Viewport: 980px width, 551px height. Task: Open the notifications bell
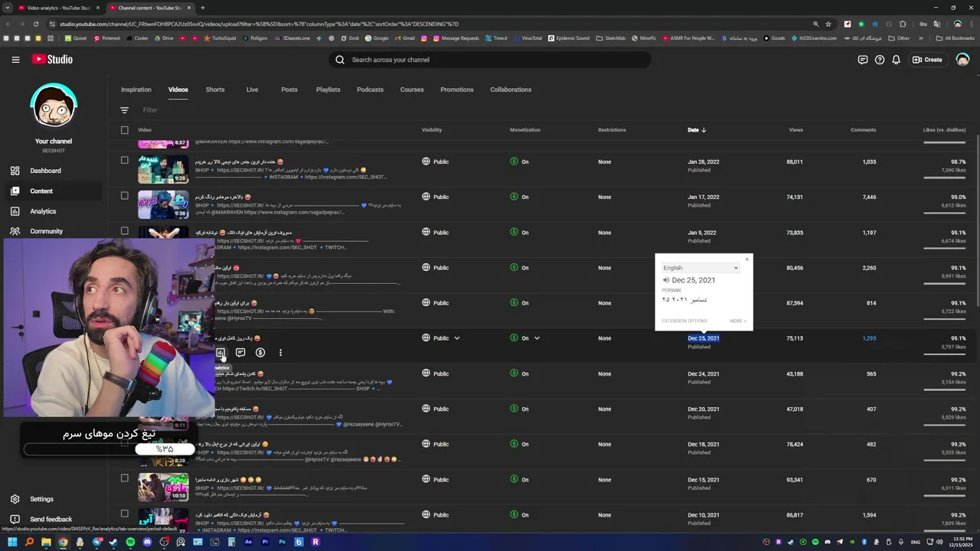click(x=896, y=60)
